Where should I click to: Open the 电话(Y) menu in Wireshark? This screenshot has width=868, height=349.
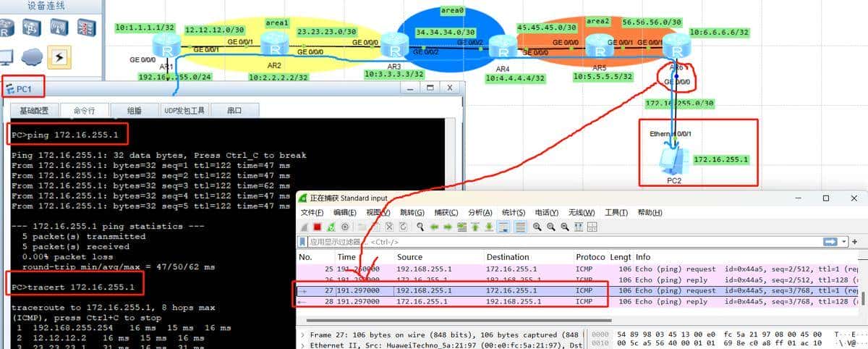(x=547, y=212)
